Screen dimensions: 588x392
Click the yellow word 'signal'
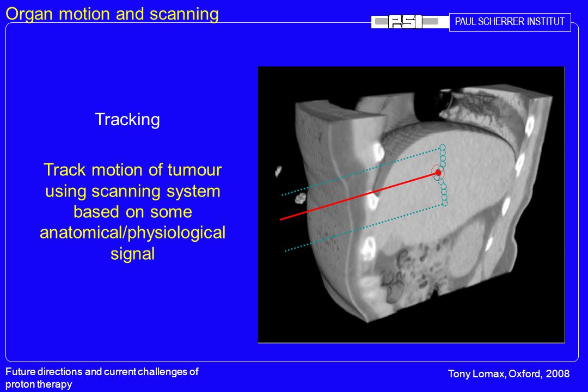click(133, 254)
